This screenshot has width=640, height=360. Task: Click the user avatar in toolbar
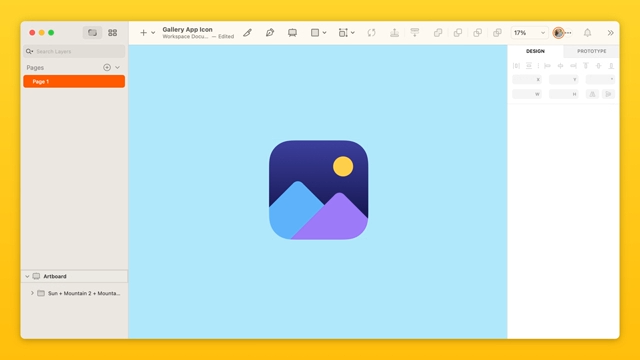click(558, 33)
